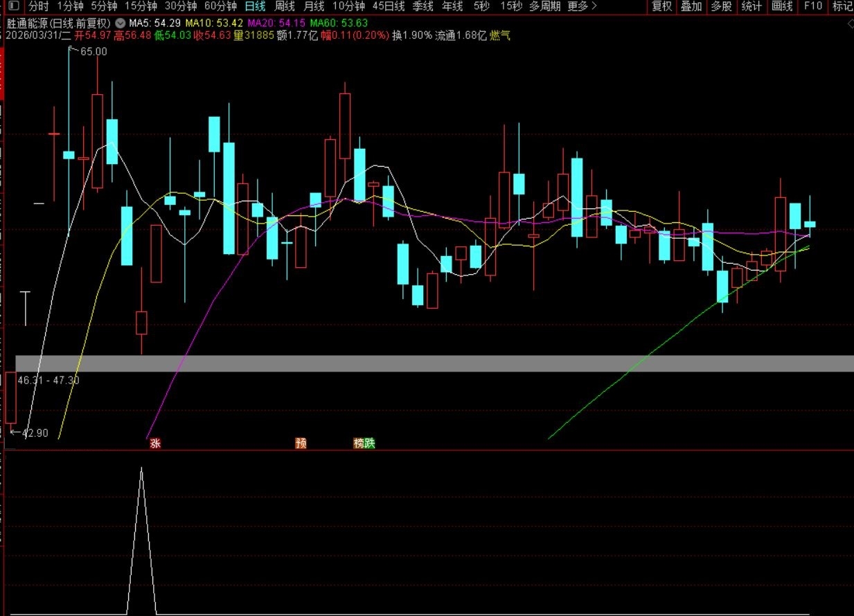Open F10 company info
The width and height of the screenshot is (854, 616).
(x=813, y=7)
